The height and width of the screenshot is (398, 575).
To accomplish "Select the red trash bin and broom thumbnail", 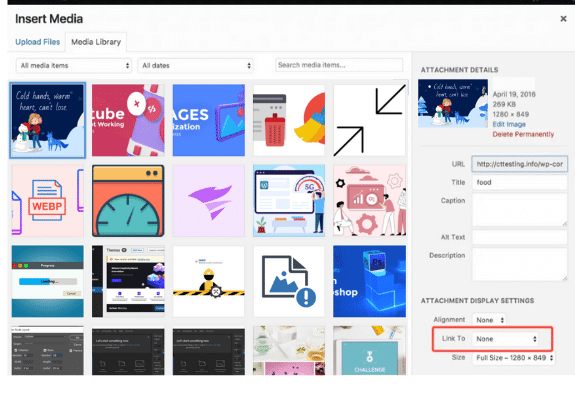I will point(289,120).
